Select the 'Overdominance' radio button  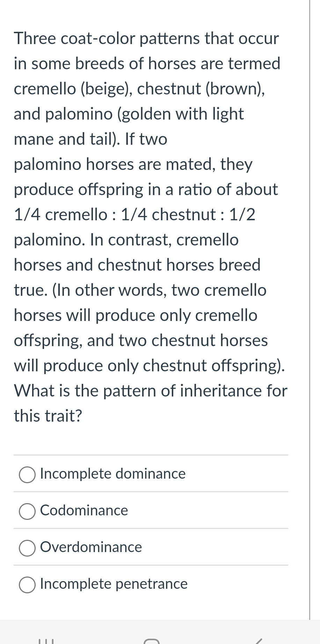[27, 548]
